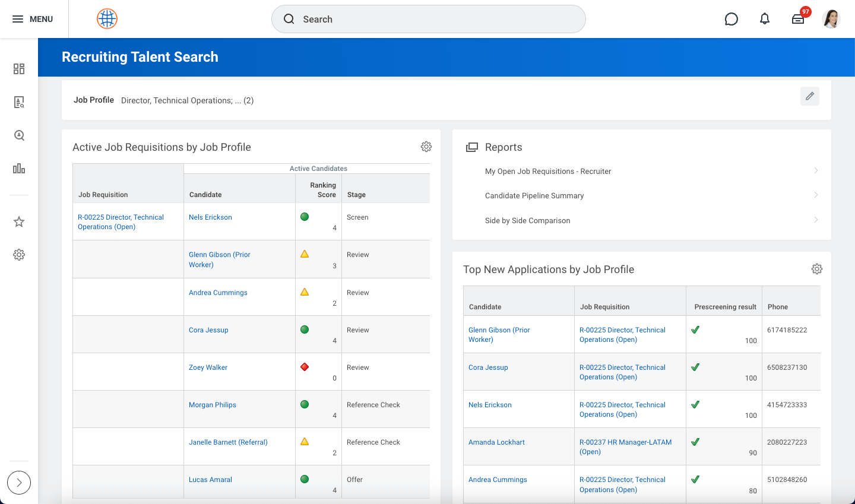This screenshot has width=855, height=504.
Task: Open Active Job Requisitions settings gear
Action: (x=426, y=147)
